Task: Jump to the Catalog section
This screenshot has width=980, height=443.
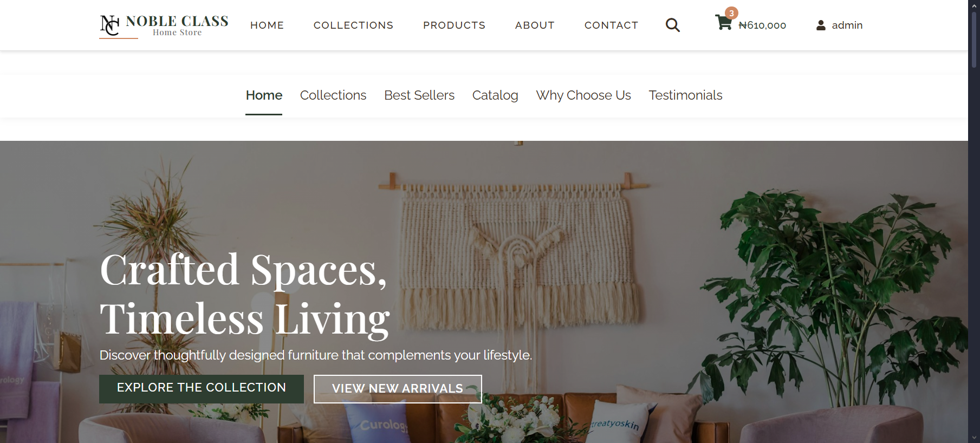Action: click(495, 95)
